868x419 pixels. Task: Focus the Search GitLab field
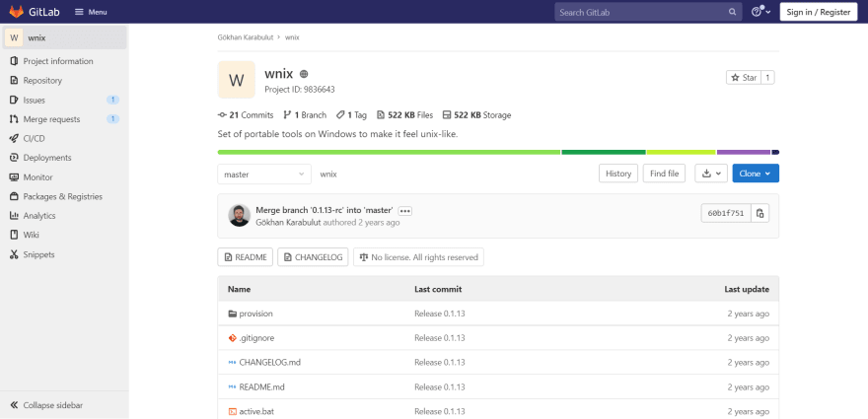click(648, 12)
